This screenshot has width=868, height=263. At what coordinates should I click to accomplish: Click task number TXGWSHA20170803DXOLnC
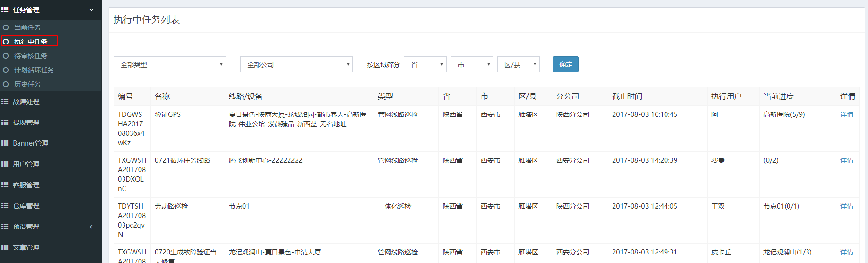pyautogui.click(x=132, y=174)
